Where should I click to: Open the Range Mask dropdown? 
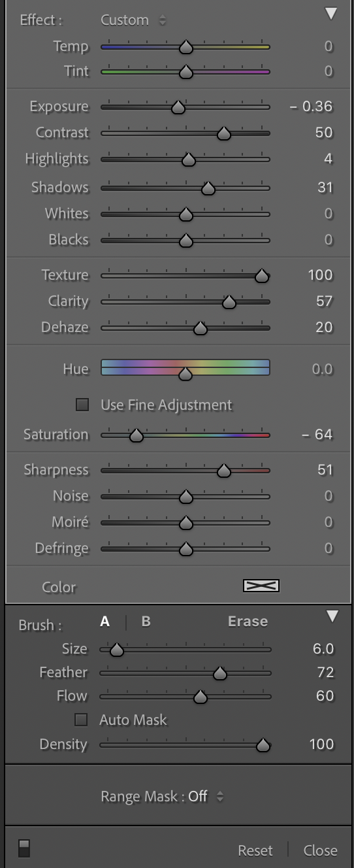pos(162,796)
